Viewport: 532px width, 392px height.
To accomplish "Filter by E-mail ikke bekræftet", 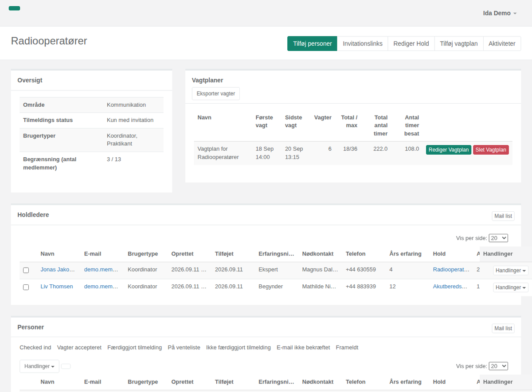I will 303,348.
